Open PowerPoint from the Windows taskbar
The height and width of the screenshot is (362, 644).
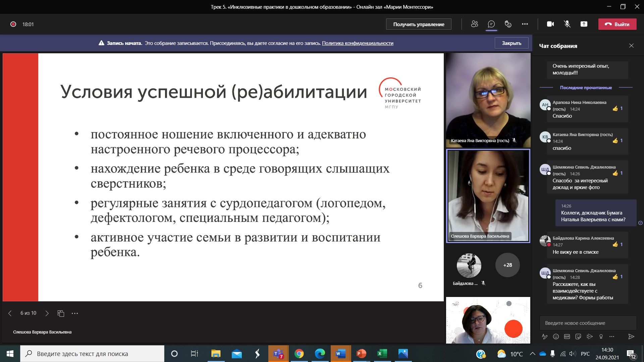tap(361, 354)
